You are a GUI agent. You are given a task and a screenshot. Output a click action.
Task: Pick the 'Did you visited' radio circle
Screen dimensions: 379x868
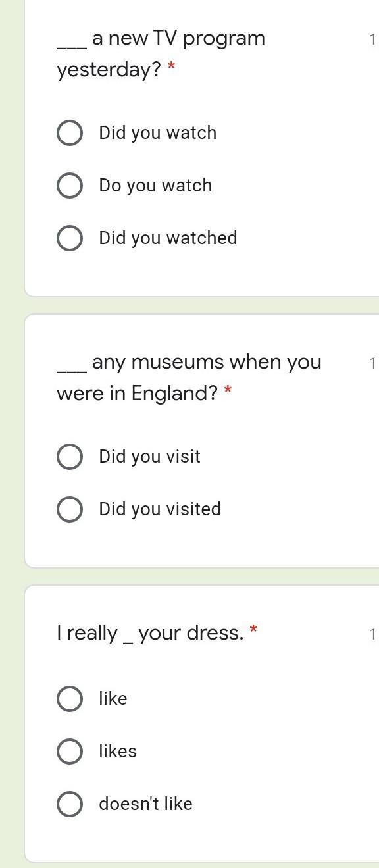[70, 509]
